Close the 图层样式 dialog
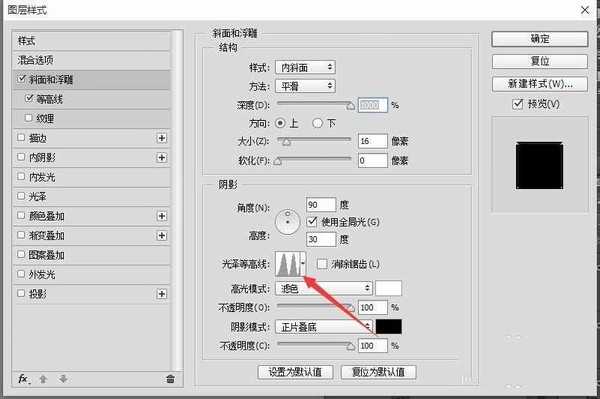This screenshot has width=600, height=399. pyautogui.click(x=585, y=10)
